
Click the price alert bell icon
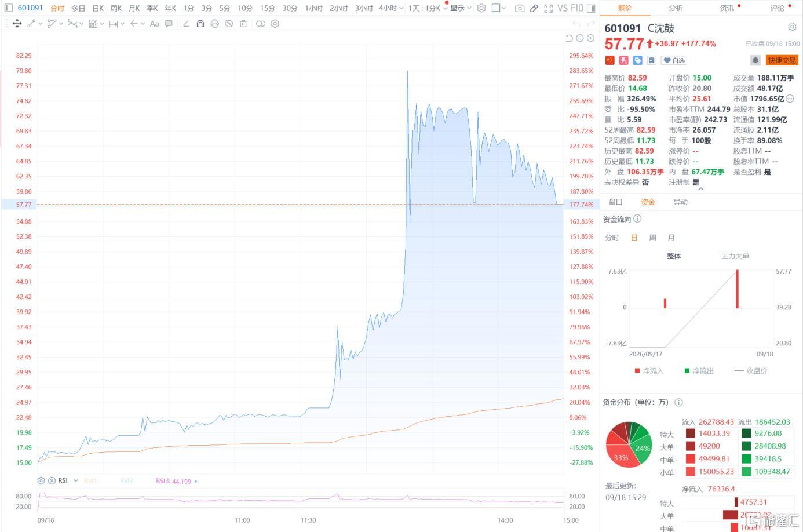coord(755,60)
